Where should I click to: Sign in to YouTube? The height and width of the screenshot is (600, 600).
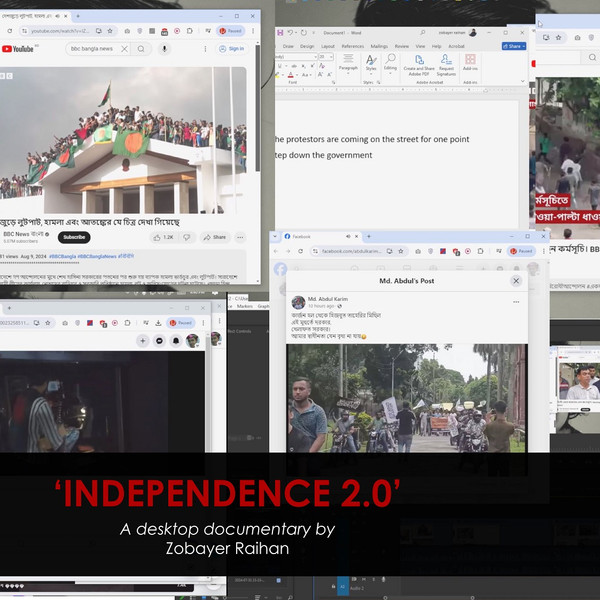pyautogui.click(x=231, y=48)
